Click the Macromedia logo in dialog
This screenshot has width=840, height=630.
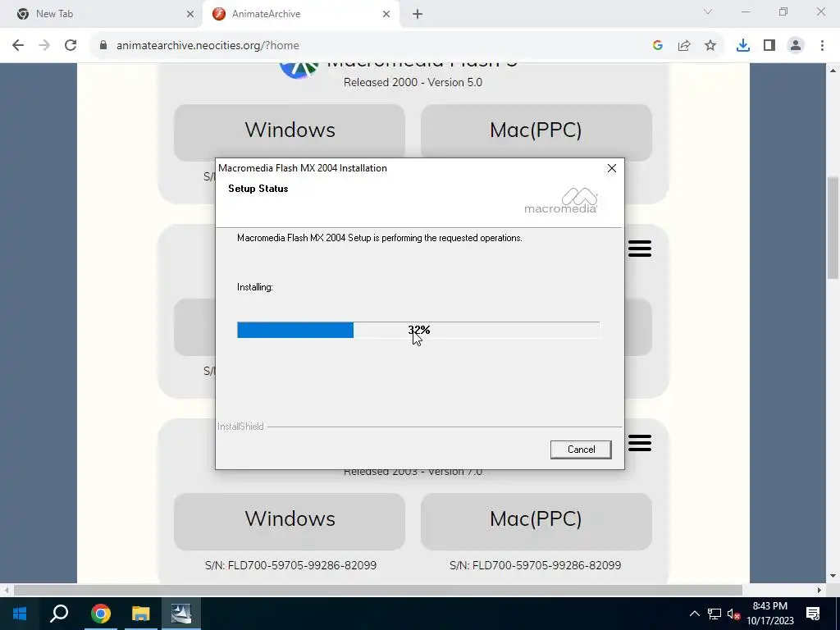(561, 201)
